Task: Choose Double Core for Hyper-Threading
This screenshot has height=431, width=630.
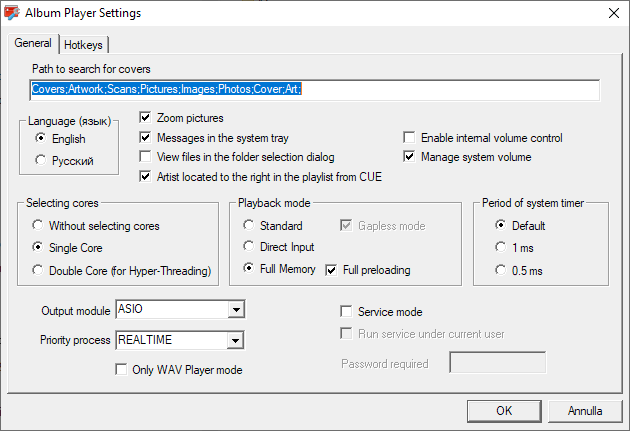Action: (x=38, y=270)
